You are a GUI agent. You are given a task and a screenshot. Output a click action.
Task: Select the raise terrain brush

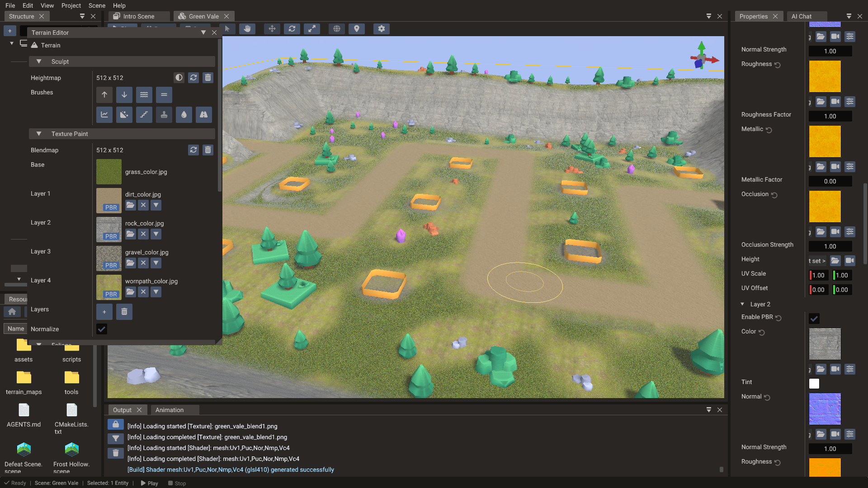tap(104, 95)
